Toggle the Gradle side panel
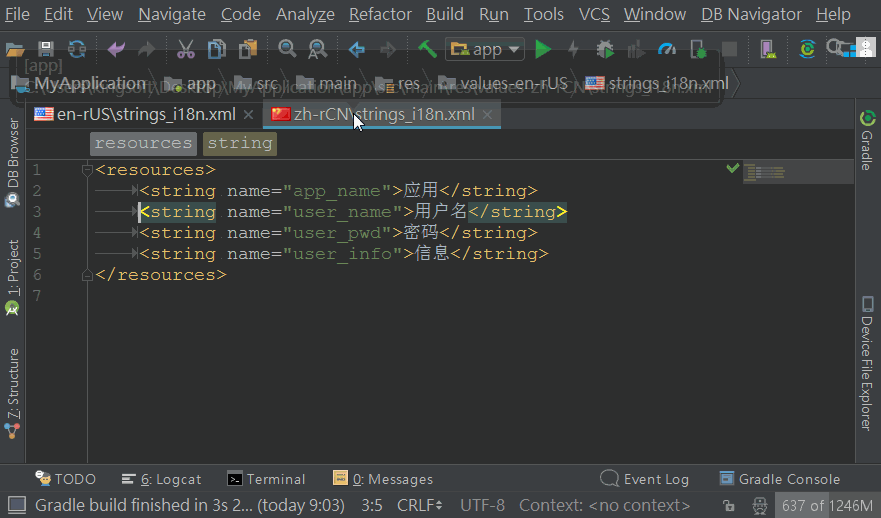Image resolution: width=881 pixels, height=518 pixels. tap(868, 140)
